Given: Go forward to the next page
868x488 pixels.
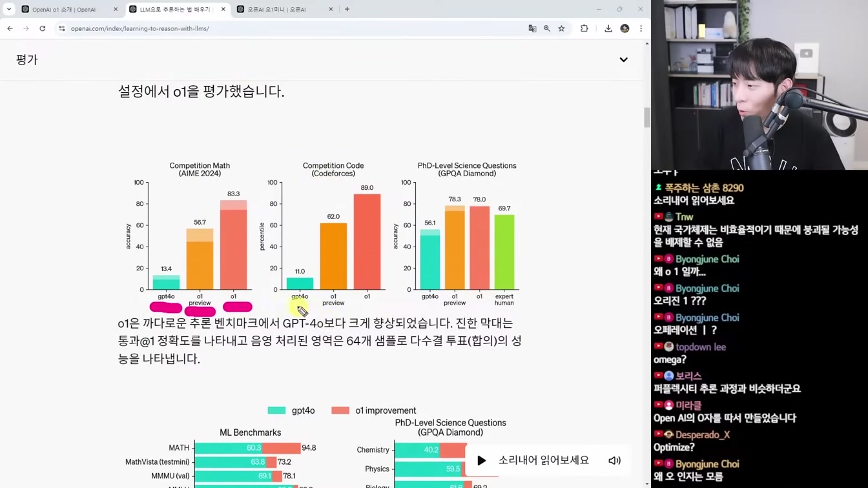Looking at the screenshot, I should click(26, 28).
